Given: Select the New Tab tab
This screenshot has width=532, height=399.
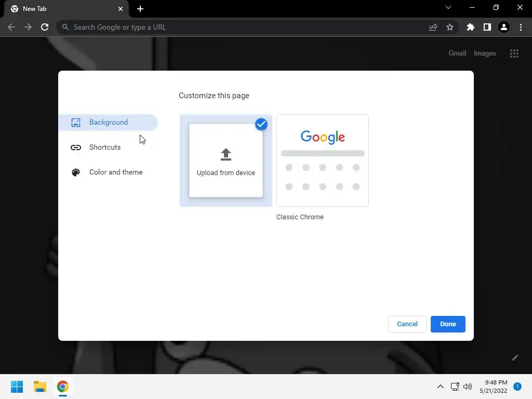Looking at the screenshot, I should (66, 9).
